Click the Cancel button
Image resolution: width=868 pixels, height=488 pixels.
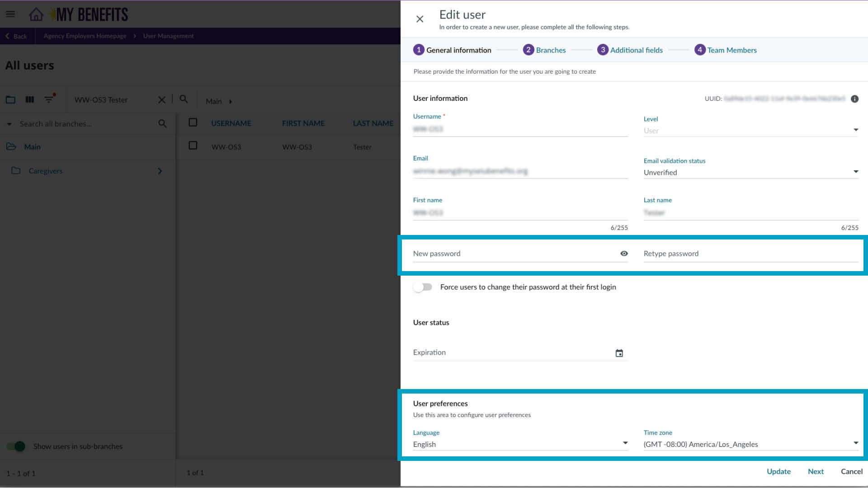(x=851, y=471)
